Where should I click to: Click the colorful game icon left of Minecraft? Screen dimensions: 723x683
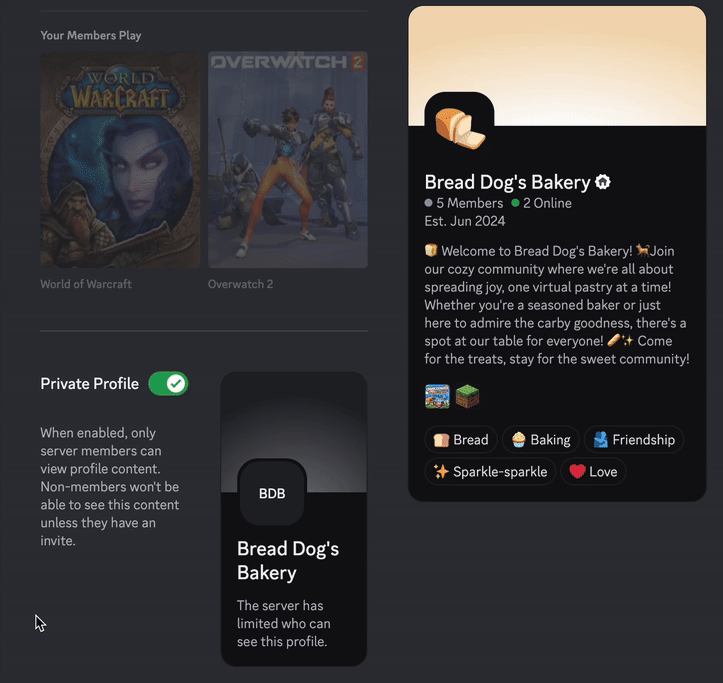point(437,396)
